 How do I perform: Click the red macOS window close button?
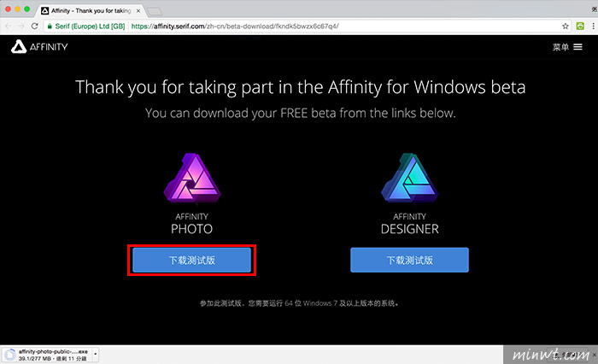tap(8, 9)
